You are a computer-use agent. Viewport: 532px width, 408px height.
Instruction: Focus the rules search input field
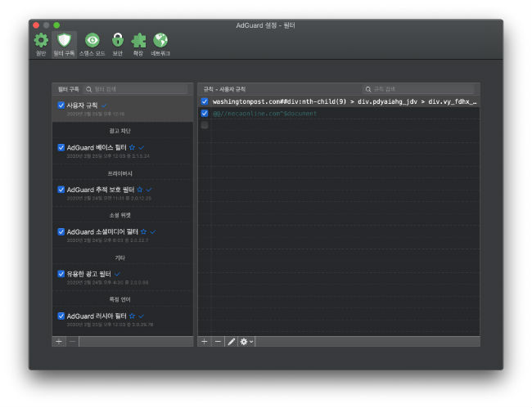click(418, 89)
